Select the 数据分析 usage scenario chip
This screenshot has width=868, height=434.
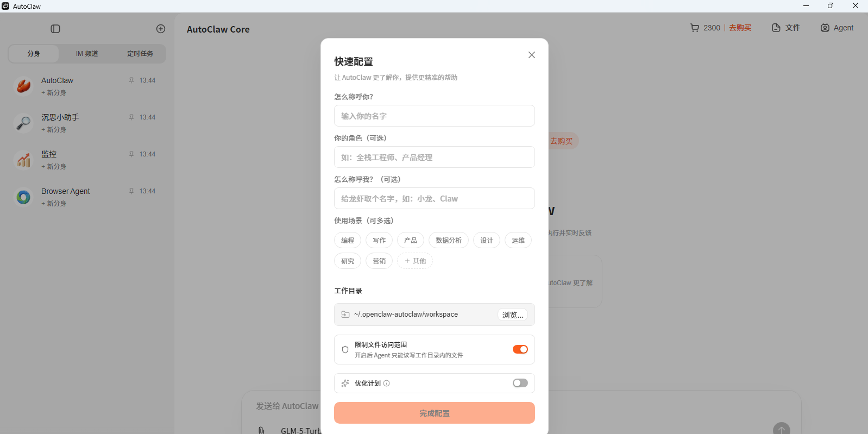pyautogui.click(x=448, y=241)
